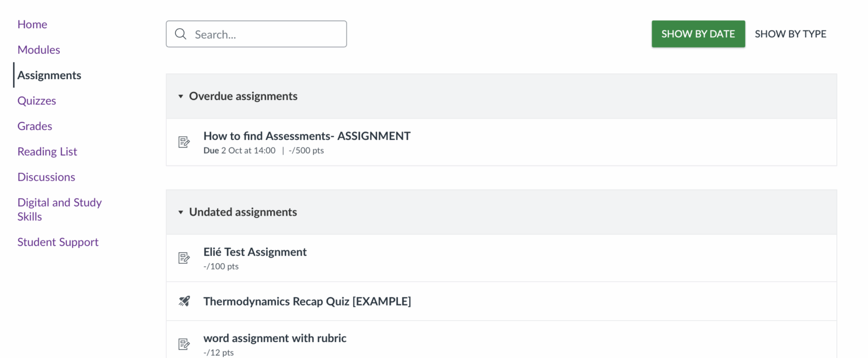Expand the Digital and Study Skills section
The image size is (868, 358).
tap(59, 209)
